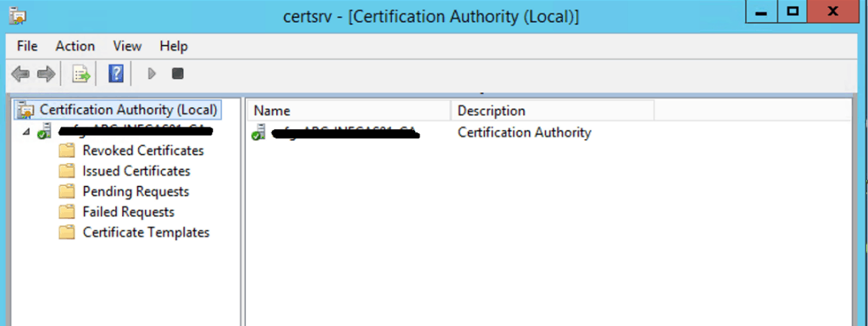Click the Back arrow toolbar icon
Viewport: 868px width, 326px height.
click(20, 74)
